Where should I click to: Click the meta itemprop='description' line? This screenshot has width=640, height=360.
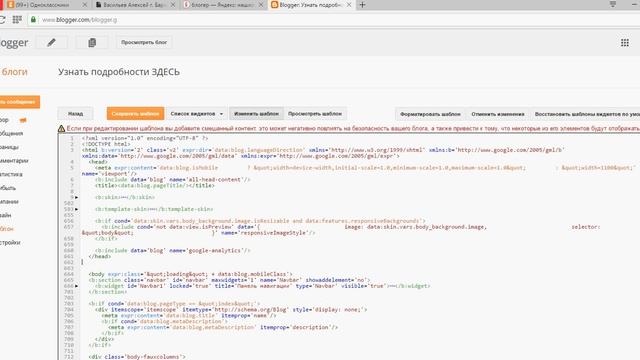(223, 327)
